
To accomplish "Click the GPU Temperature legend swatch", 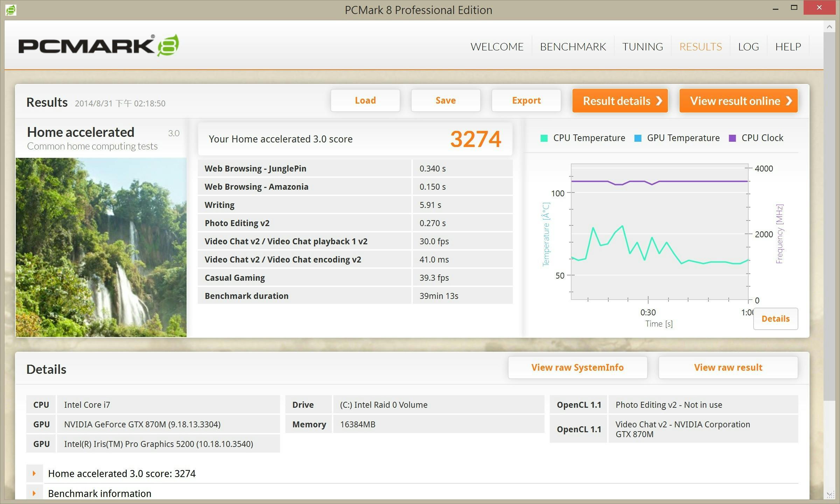I will point(638,138).
